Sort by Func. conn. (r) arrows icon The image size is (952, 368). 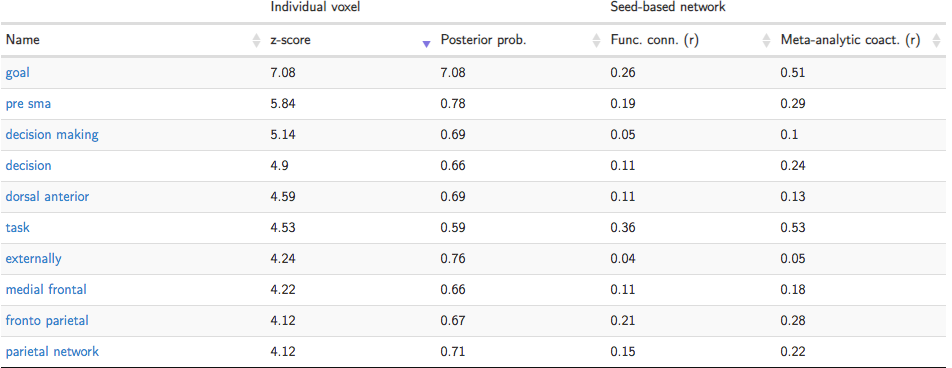point(766,41)
